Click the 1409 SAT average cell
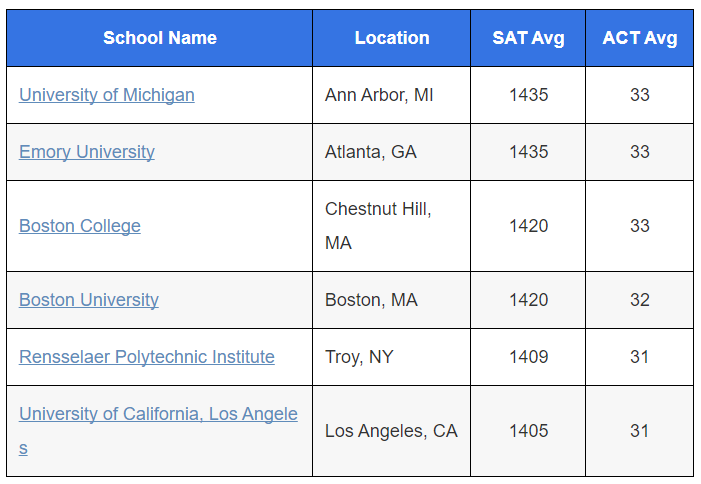The width and height of the screenshot is (701, 484). click(528, 357)
